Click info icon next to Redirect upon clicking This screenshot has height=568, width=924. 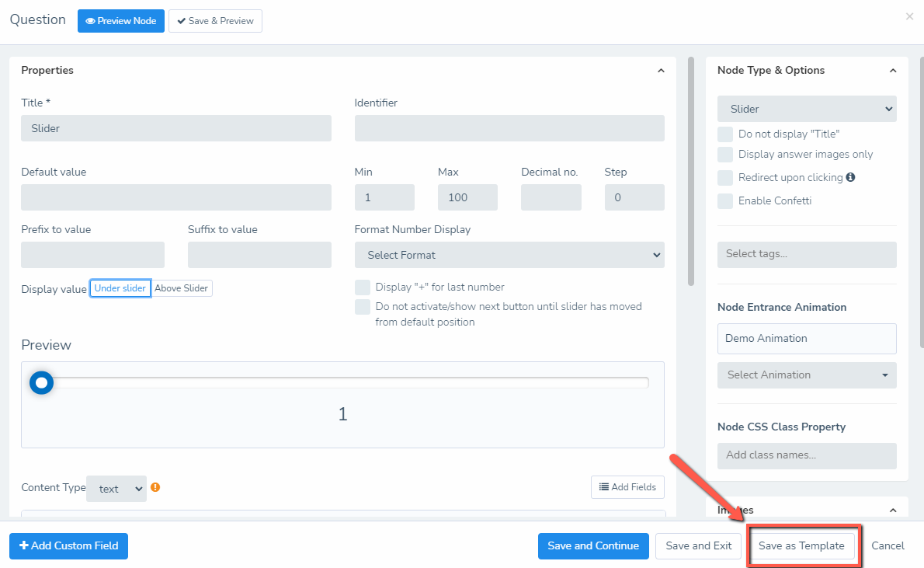850,177
